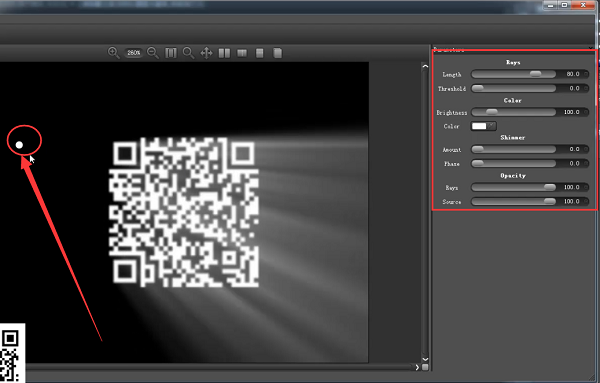600x383 pixels.
Task: Click the zoom in magnifier icon
Action: (x=114, y=53)
